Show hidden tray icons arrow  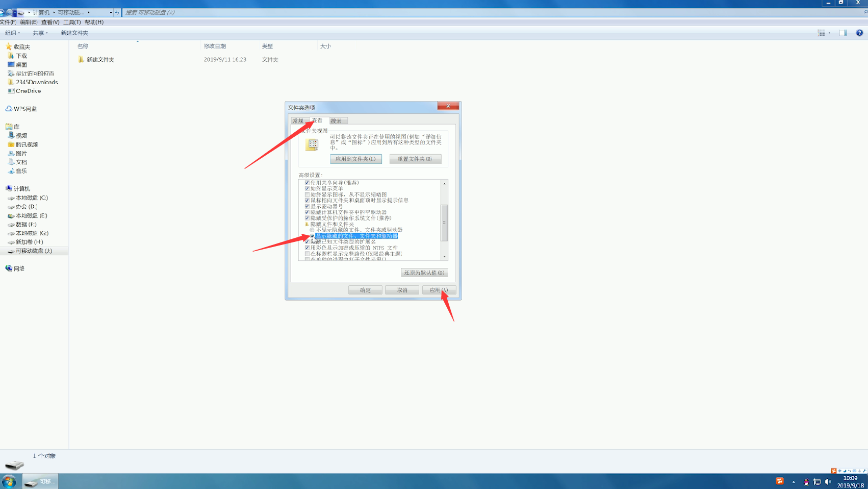click(794, 482)
